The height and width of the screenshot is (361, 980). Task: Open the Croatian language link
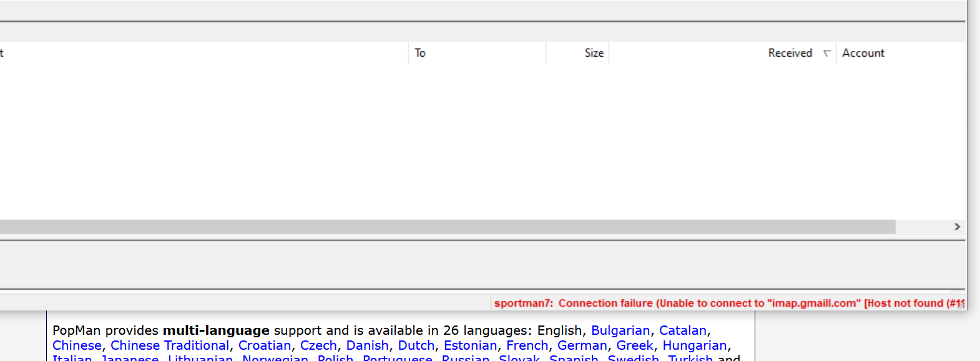point(265,345)
